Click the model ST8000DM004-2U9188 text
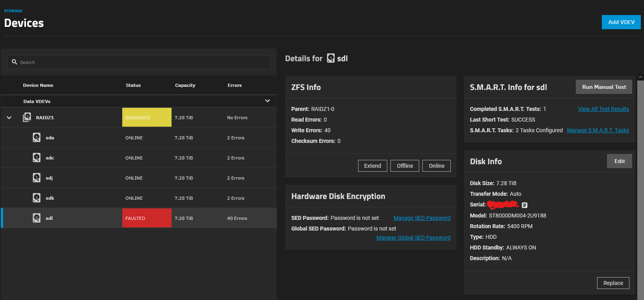Image resolution: width=644 pixels, height=300 pixels. [x=517, y=216]
